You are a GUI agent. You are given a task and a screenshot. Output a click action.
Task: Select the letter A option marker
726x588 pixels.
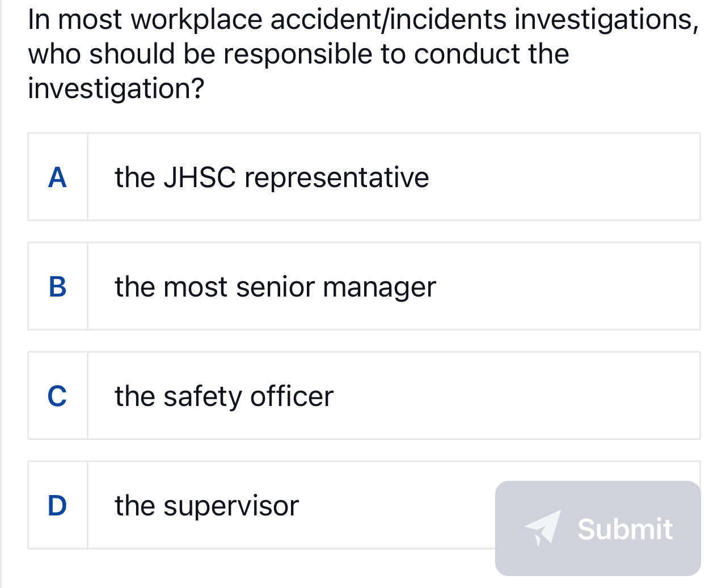57,177
